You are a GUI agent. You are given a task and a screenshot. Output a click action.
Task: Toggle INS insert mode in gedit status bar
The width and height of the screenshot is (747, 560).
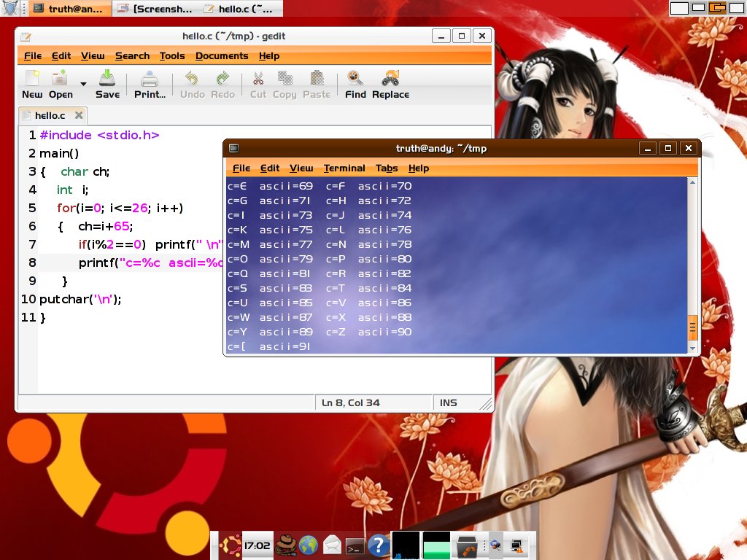448,402
